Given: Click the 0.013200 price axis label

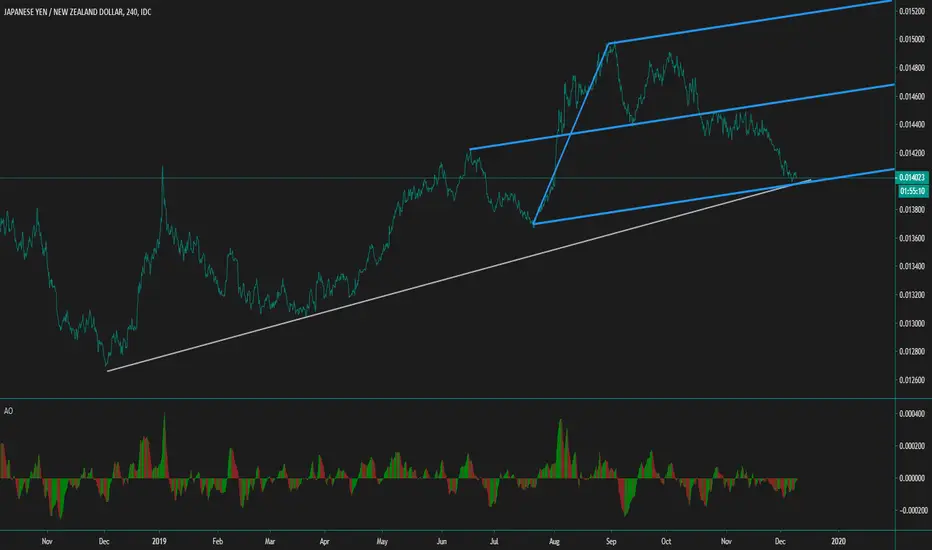Looking at the screenshot, I should click(x=912, y=295).
